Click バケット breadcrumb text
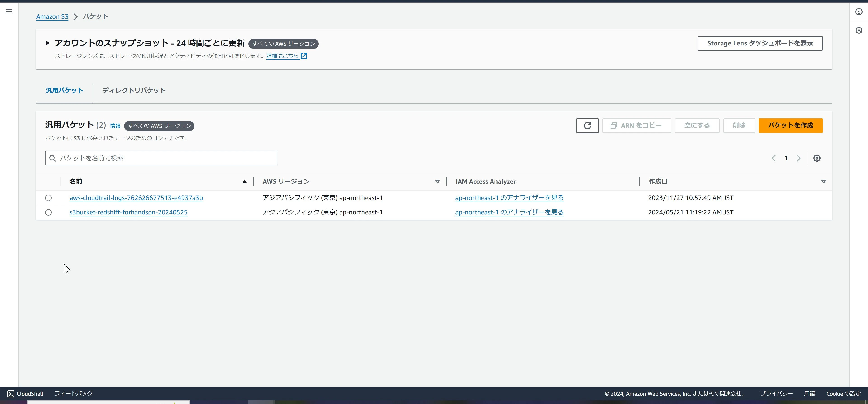Image resolution: width=868 pixels, height=404 pixels. coord(96,16)
